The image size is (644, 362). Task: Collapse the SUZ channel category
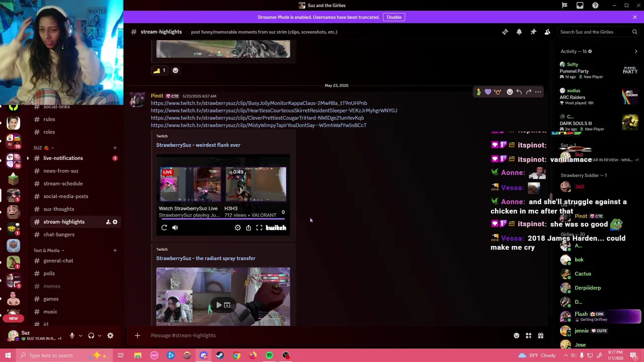pyautogui.click(x=43, y=148)
